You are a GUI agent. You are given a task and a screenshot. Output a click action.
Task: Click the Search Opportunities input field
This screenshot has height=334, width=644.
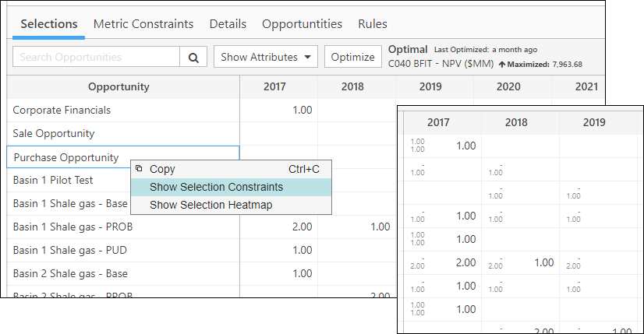pyautogui.click(x=97, y=57)
